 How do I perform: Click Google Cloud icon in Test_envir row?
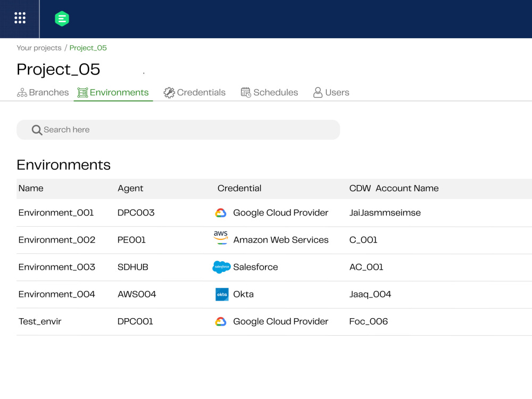click(221, 321)
